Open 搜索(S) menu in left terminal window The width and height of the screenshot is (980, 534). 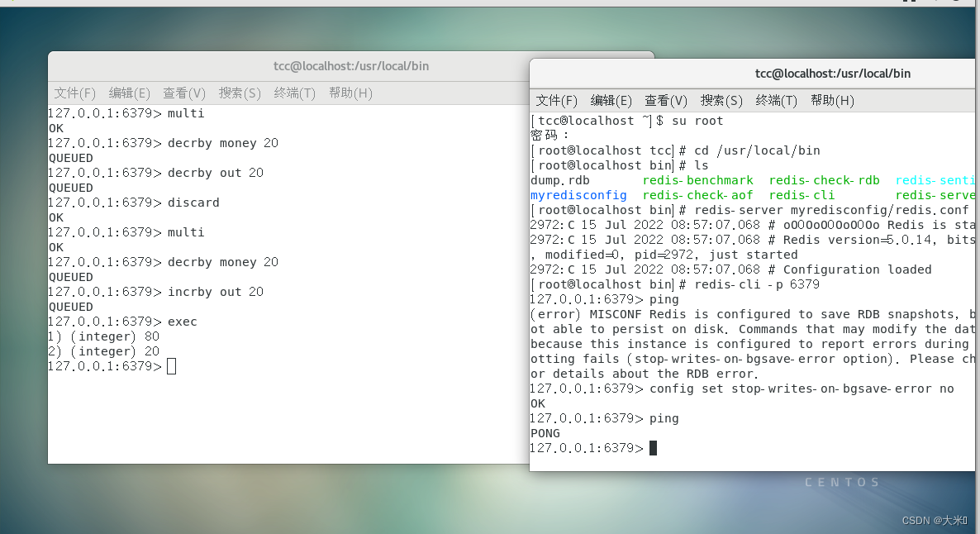[x=240, y=93]
